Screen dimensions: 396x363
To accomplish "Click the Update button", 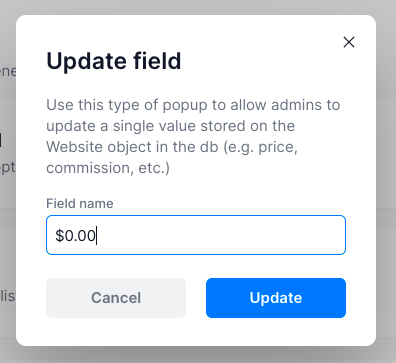I will (276, 298).
